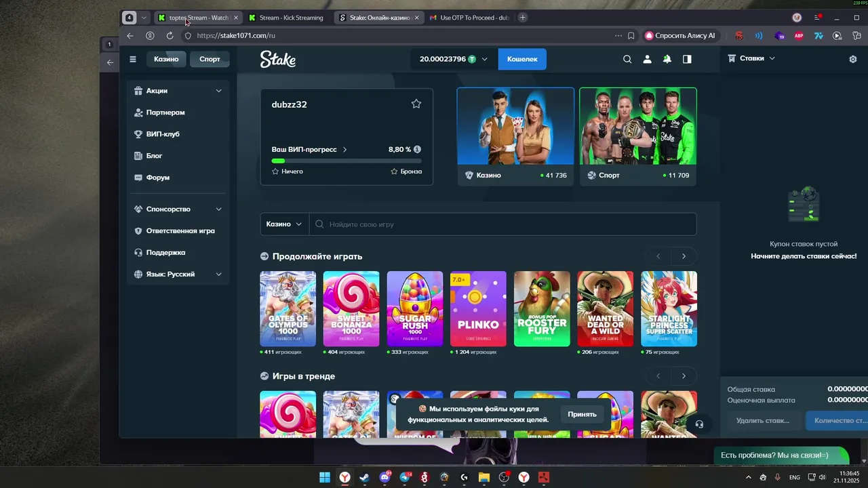Open Discord from the taskbar
The height and width of the screenshot is (488, 868).
point(385,477)
